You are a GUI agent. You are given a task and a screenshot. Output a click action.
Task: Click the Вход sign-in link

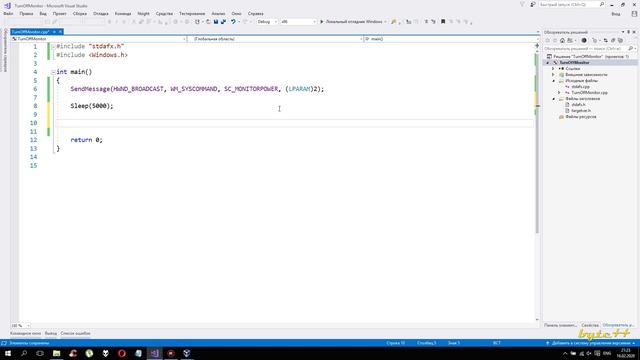point(616,14)
